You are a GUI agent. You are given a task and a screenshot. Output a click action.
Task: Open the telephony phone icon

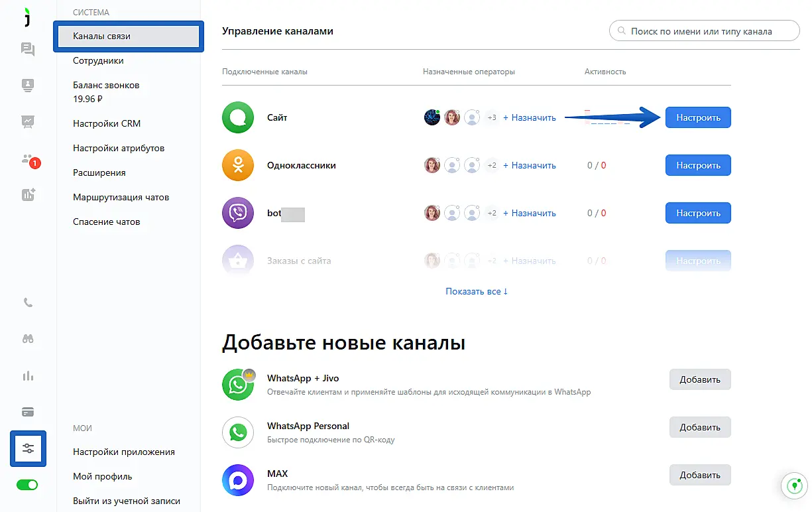click(28, 303)
